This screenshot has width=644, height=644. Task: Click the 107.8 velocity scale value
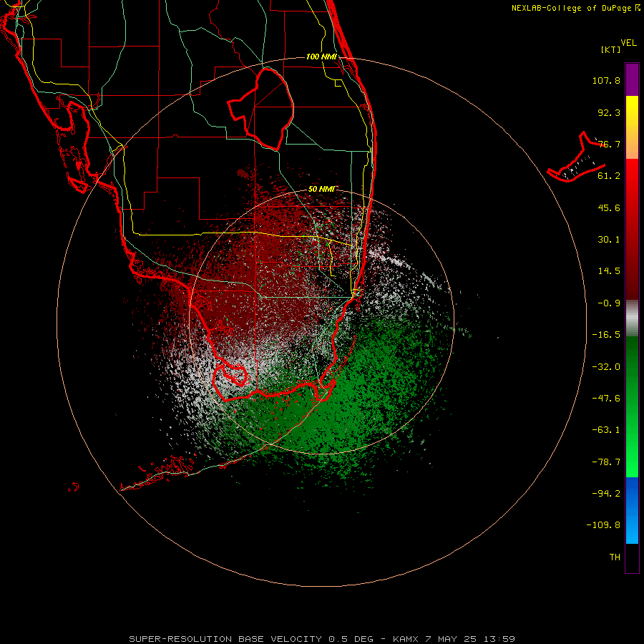click(606, 80)
